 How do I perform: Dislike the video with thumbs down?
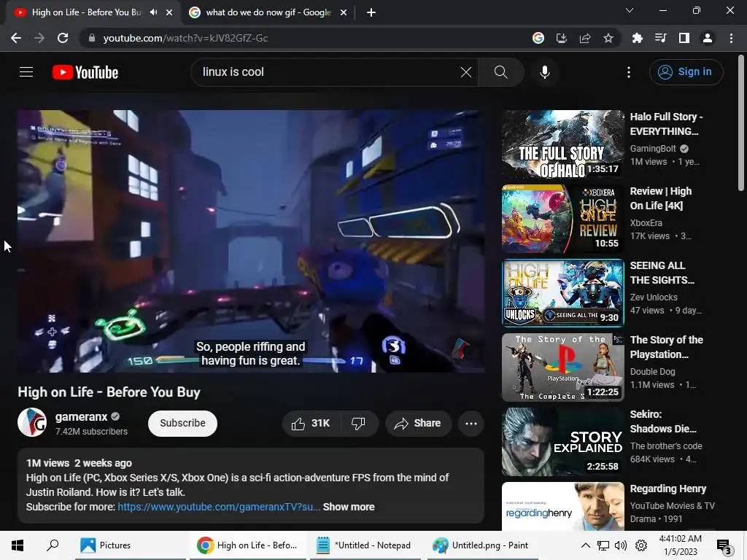click(358, 423)
